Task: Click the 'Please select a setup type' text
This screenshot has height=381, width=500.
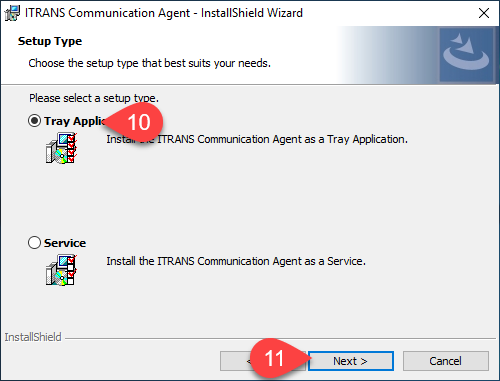Action: 94,98
